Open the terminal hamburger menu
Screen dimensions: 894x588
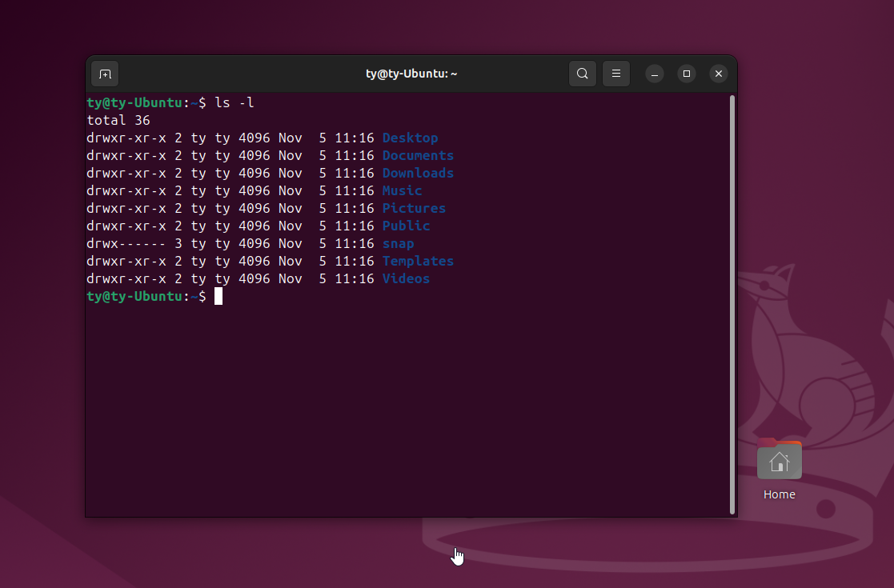tap(615, 74)
